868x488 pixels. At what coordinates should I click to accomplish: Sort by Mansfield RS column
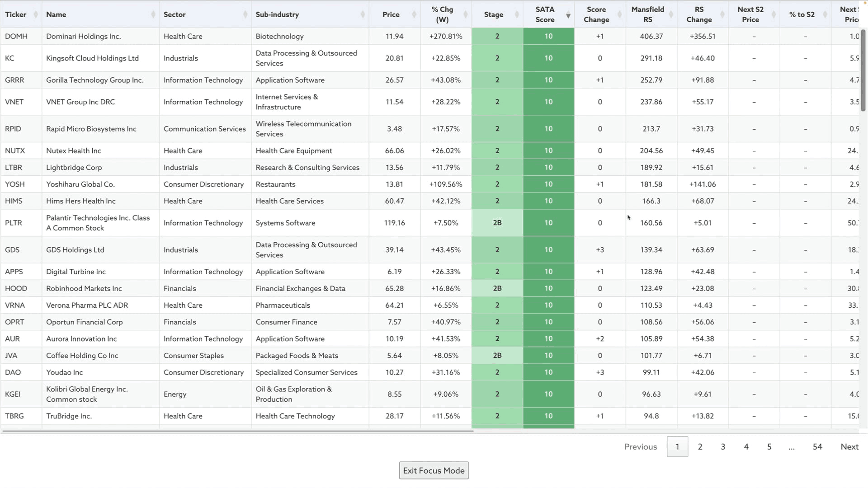coord(671,14)
